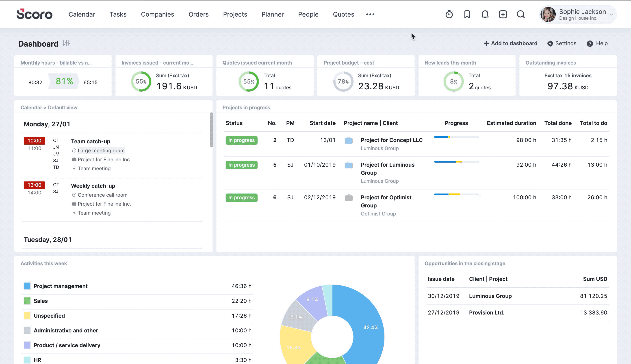
Task: Click project icon under Team catch-up event
Action: [x=74, y=159]
